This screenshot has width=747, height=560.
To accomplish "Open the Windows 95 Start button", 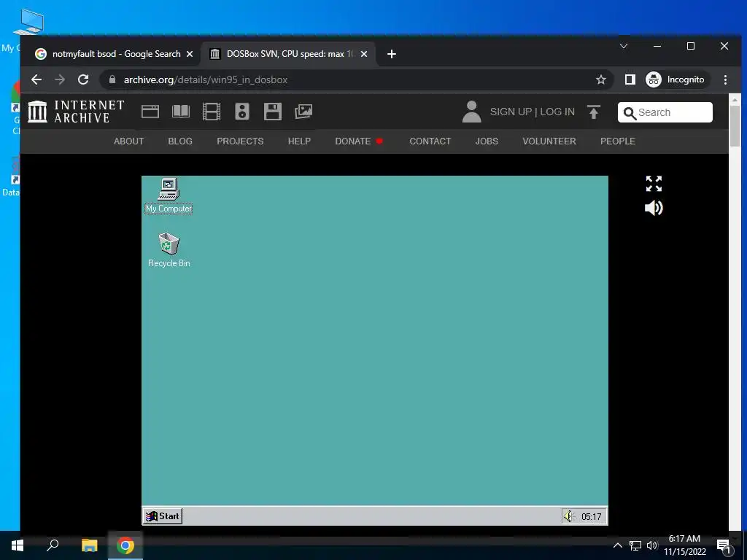I will [x=163, y=516].
